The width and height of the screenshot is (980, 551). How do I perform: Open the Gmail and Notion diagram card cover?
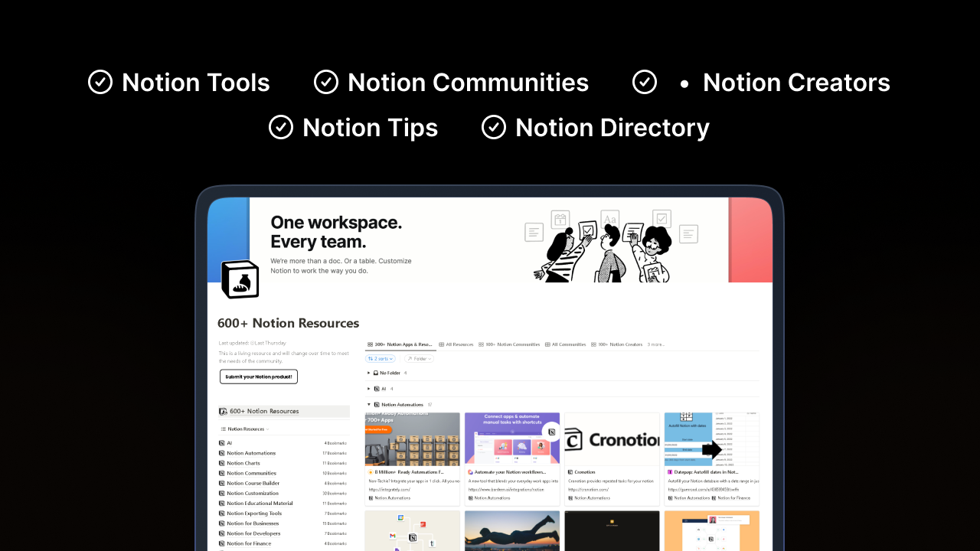coord(413,530)
